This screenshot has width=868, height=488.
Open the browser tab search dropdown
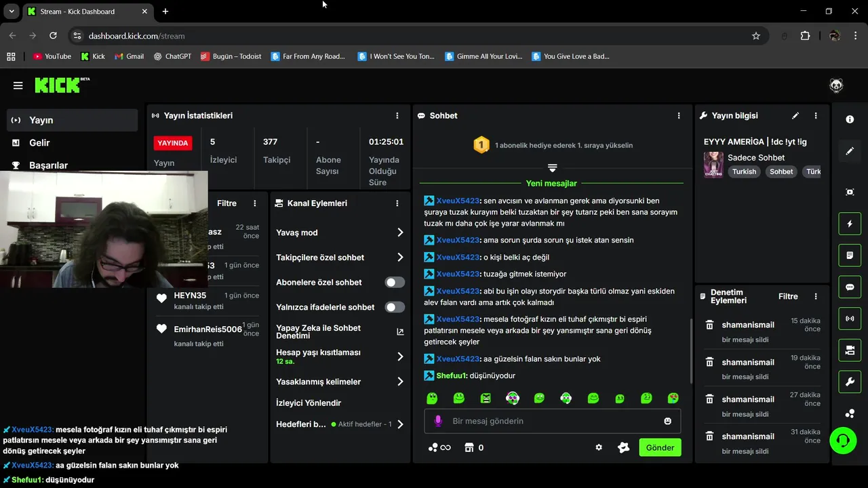coord(12,12)
